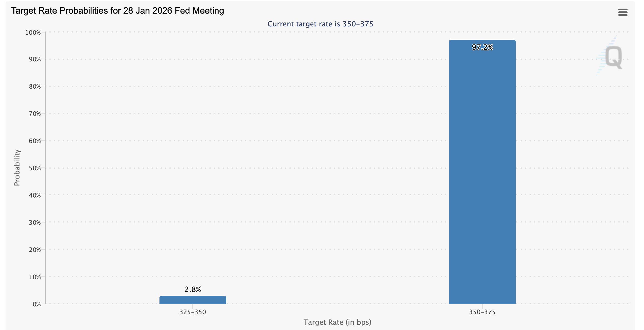Image resolution: width=644 pixels, height=330 pixels.
Task: Click the Target Rate (in bps) axis title
Action: (x=338, y=322)
